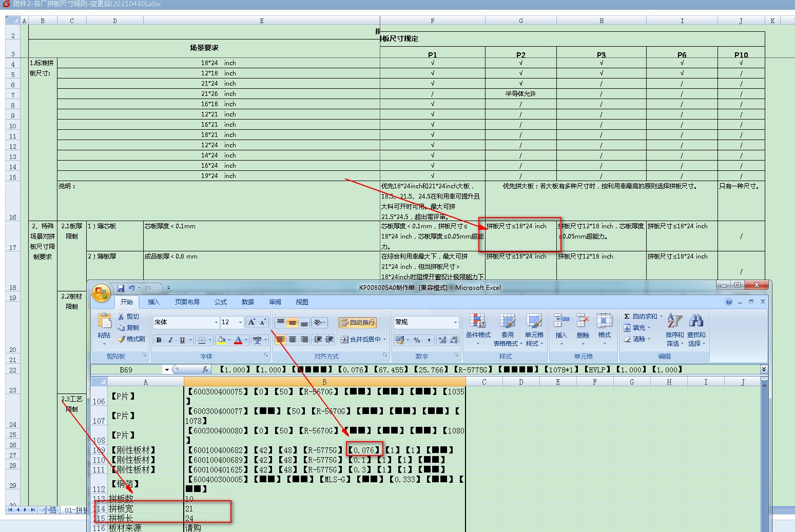Viewport: 795px width, 532px height.
Task: Toggle 自动换行 wrap text
Action: (x=358, y=322)
